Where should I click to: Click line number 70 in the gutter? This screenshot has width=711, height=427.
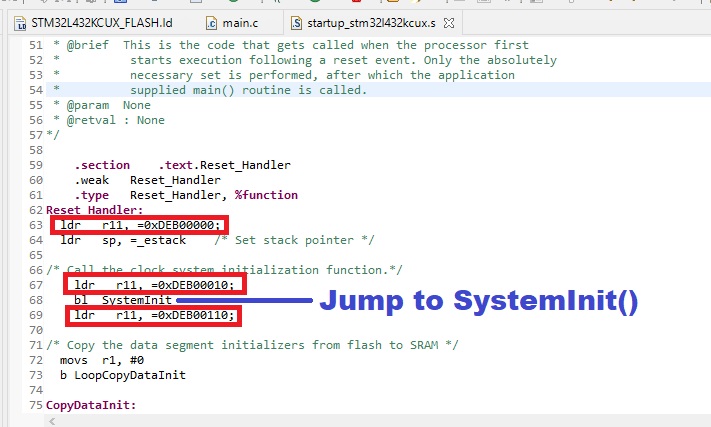[x=36, y=330]
